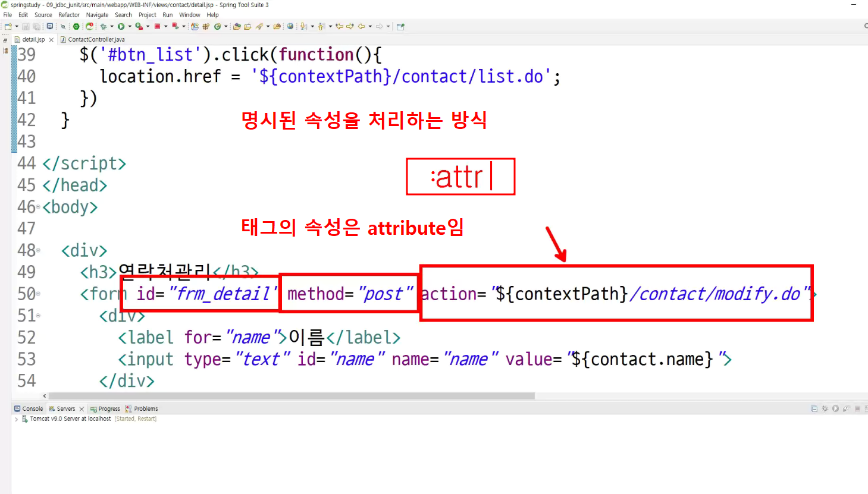The image size is (868, 494).
Task: Open the Run configurations dropdown arrow
Action: pyautogui.click(x=130, y=26)
